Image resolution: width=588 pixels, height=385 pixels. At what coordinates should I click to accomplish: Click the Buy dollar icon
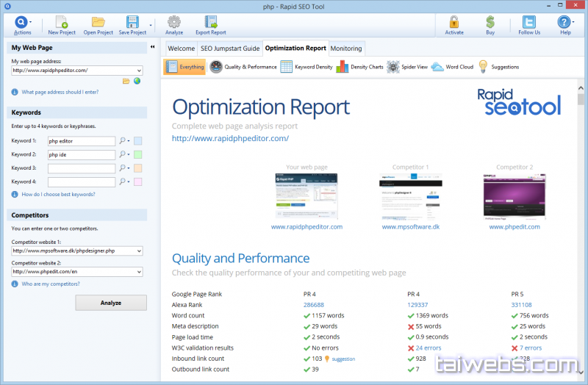pos(490,22)
